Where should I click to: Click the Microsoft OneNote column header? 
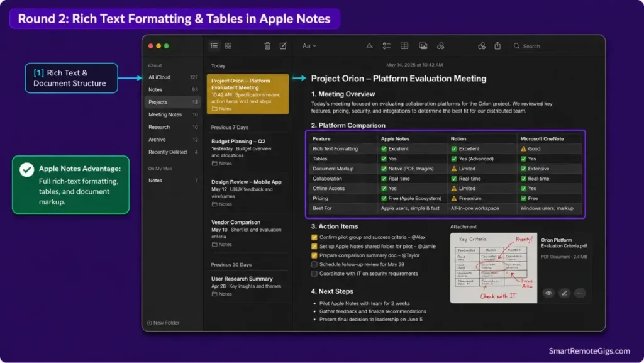(541, 139)
